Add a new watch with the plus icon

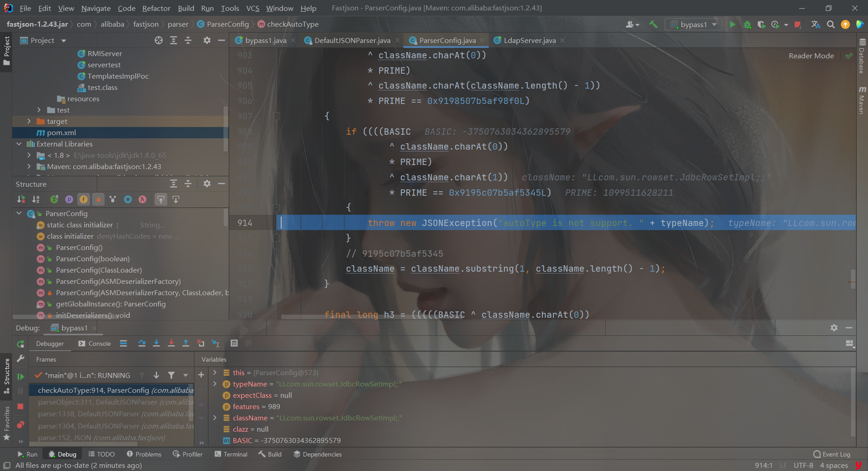[201, 375]
